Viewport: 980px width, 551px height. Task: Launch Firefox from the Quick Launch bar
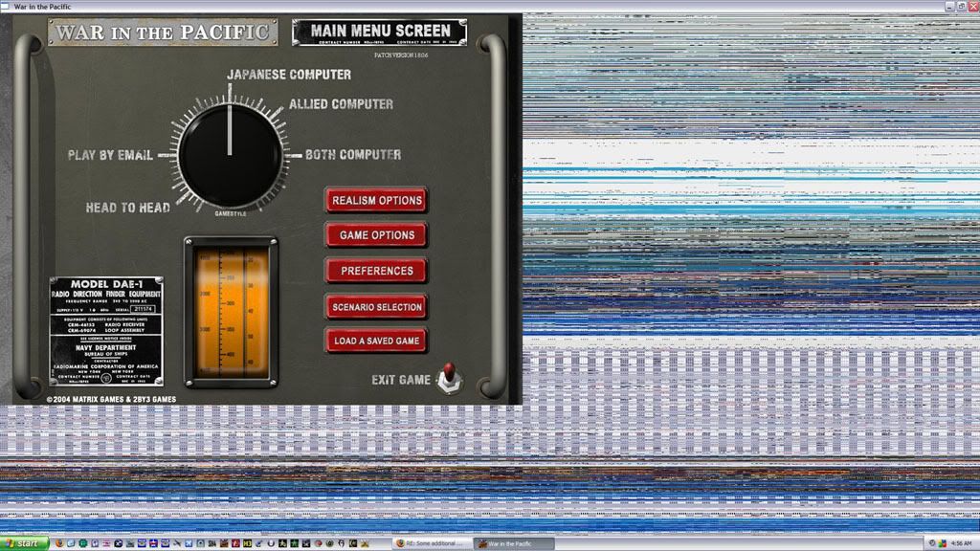click(x=59, y=543)
